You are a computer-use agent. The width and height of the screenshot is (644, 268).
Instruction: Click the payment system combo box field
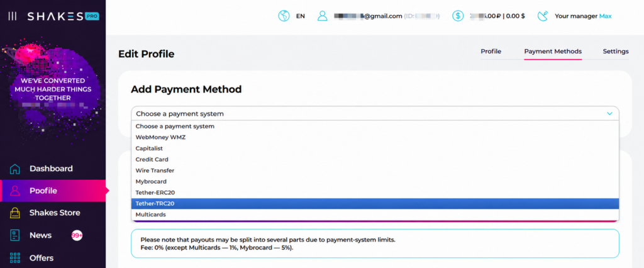click(x=375, y=113)
